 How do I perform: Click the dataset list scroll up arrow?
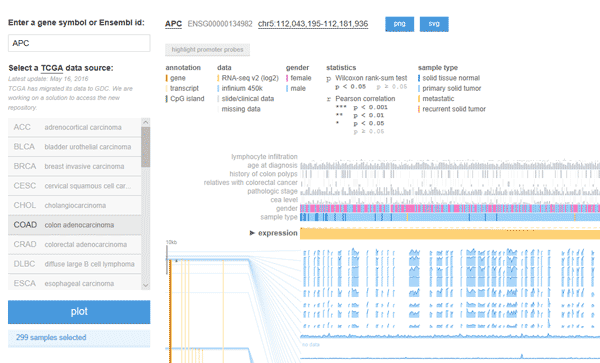145,122
